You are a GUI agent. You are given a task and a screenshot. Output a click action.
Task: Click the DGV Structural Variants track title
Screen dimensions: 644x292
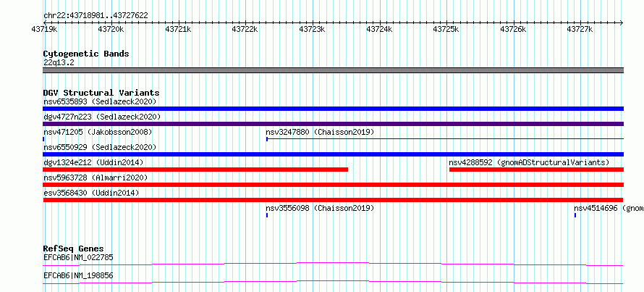(x=101, y=93)
